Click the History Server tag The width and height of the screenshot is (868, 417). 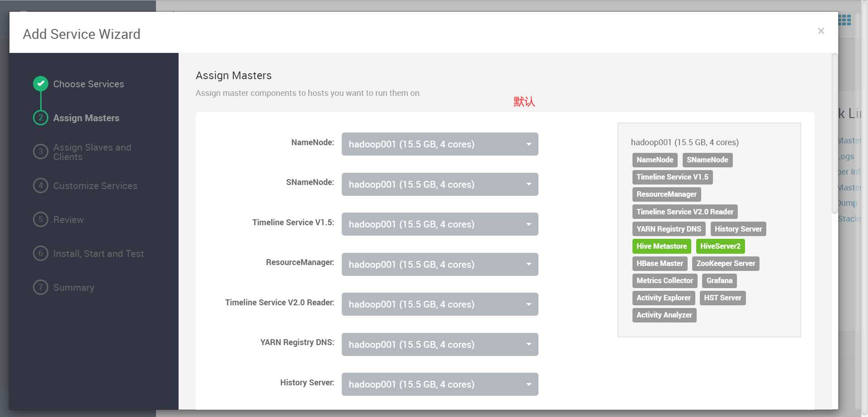click(738, 229)
